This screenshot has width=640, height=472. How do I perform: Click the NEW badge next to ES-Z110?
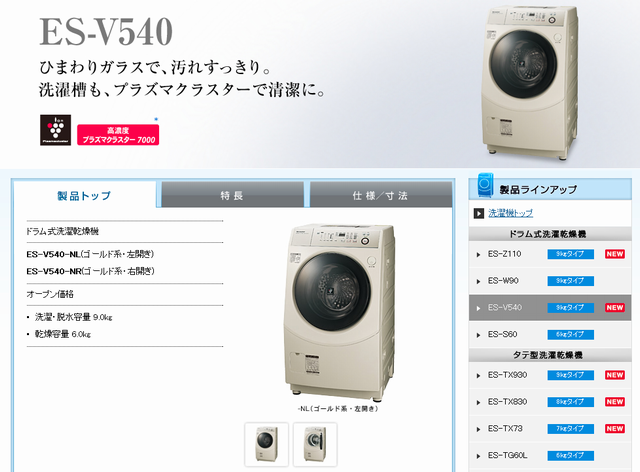tap(615, 254)
